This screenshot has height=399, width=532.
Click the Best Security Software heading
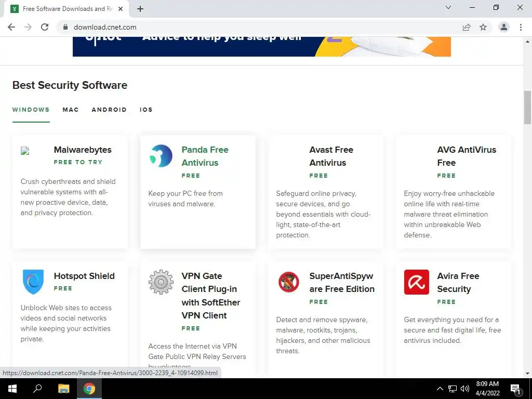[x=70, y=85]
